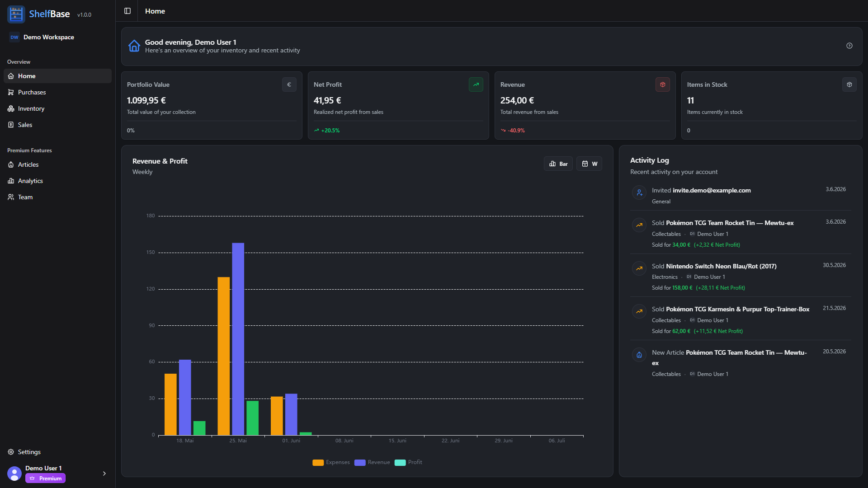Toggle the sidebar collapse icon

click(x=127, y=11)
